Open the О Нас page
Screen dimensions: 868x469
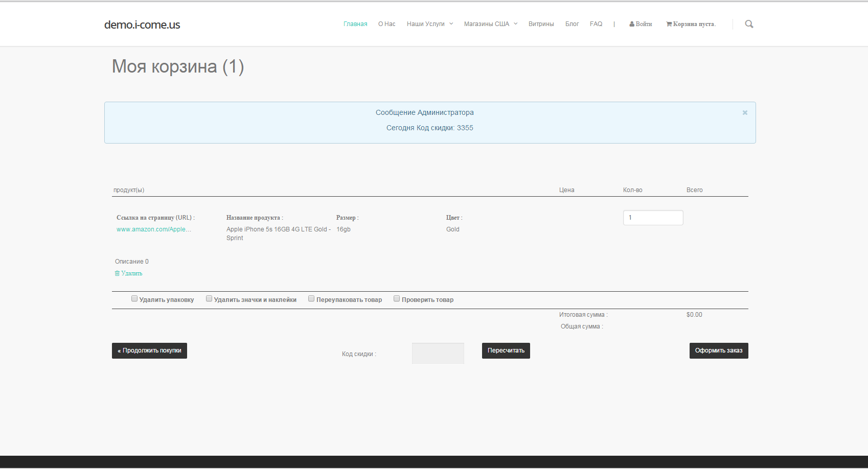[387, 24]
